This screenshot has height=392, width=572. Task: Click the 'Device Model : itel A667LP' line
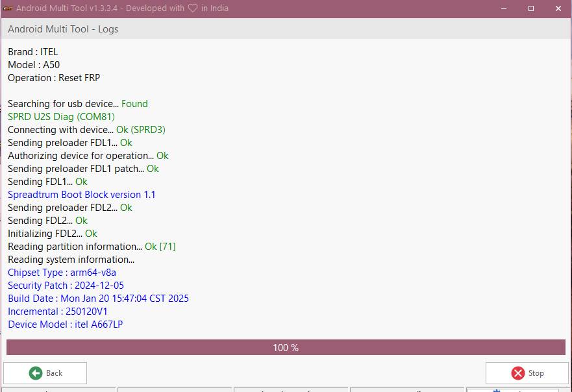point(66,325)
